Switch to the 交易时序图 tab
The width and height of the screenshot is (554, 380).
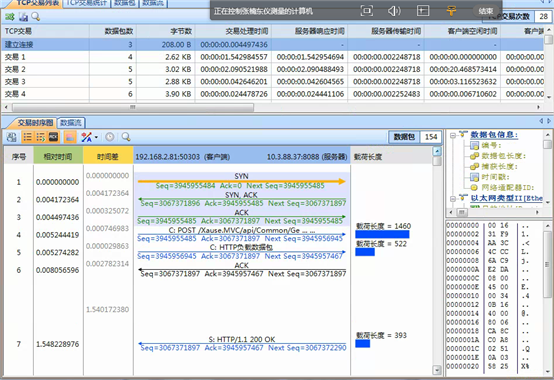(x=35, y=123)
